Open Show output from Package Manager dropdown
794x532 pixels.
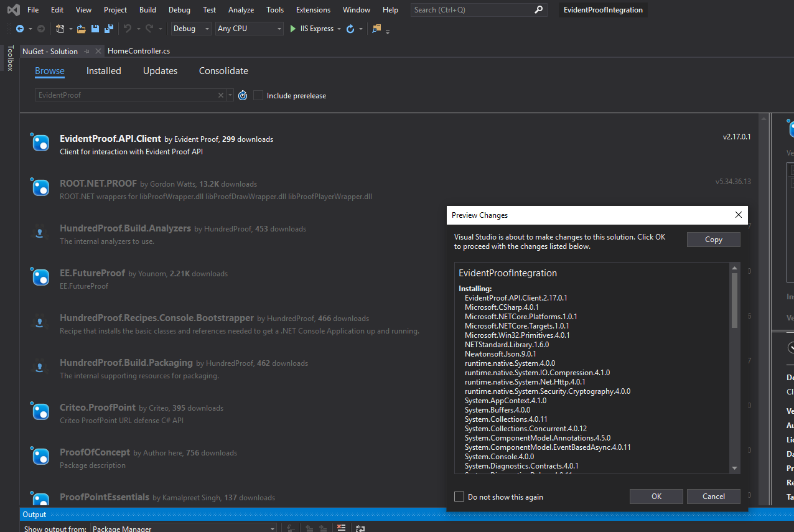[x=184, y=528]
